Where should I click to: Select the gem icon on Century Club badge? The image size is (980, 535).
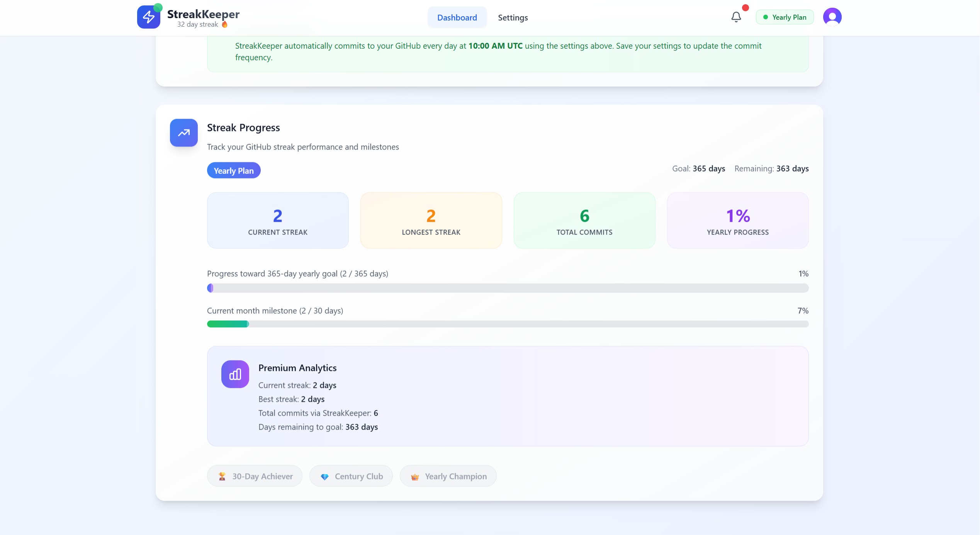(x=325, y=476)
